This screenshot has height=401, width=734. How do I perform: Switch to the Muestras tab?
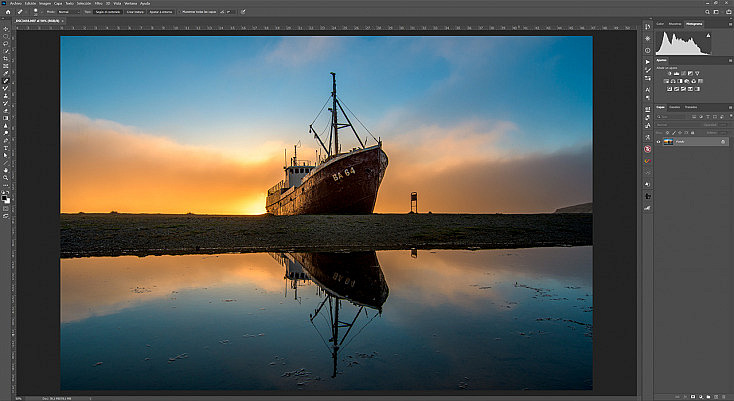(x=675, y=24)
